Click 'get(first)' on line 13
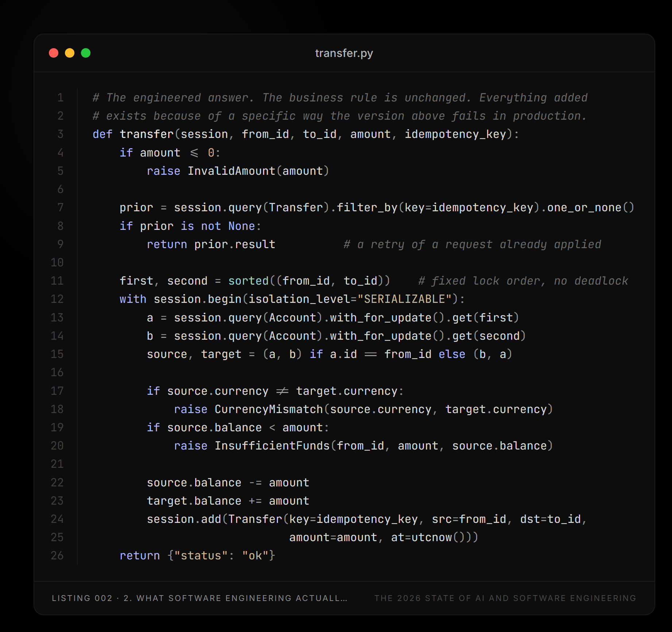This screenshot has height=632, width=672. (486, 318)
